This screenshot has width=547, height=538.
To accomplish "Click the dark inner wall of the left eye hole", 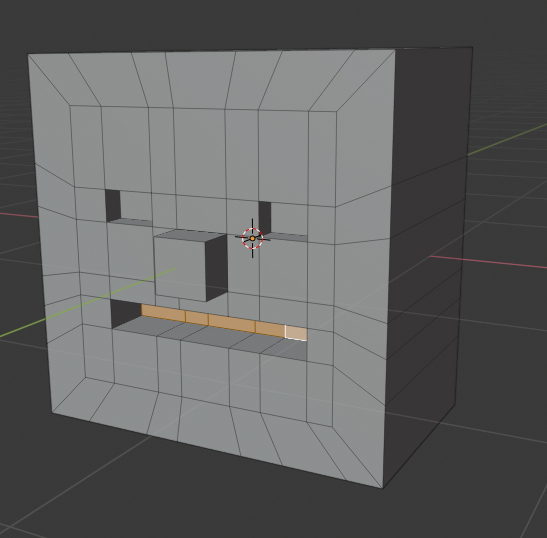I will pyautogui.click(x=113, y=205).
